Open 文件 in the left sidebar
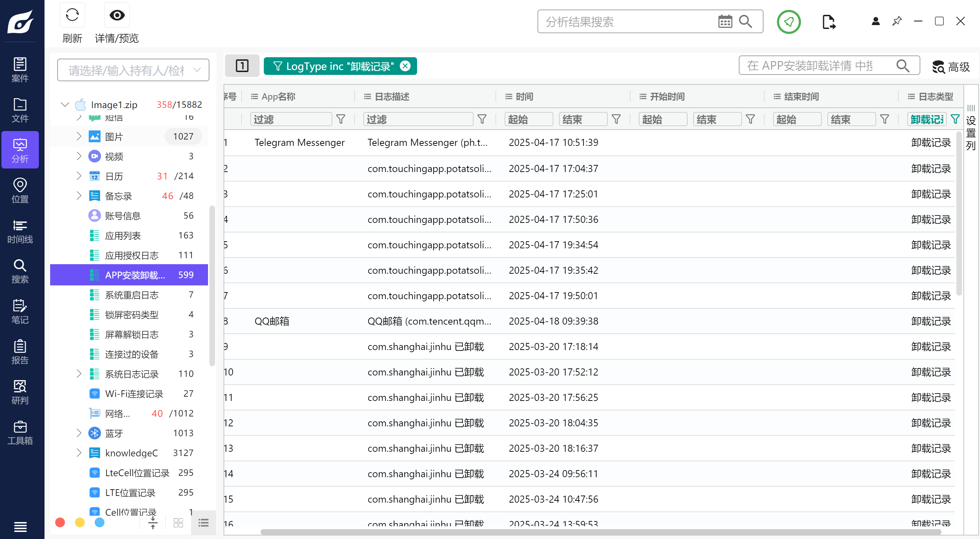980x539 pixels. click(x=20, y=110)
